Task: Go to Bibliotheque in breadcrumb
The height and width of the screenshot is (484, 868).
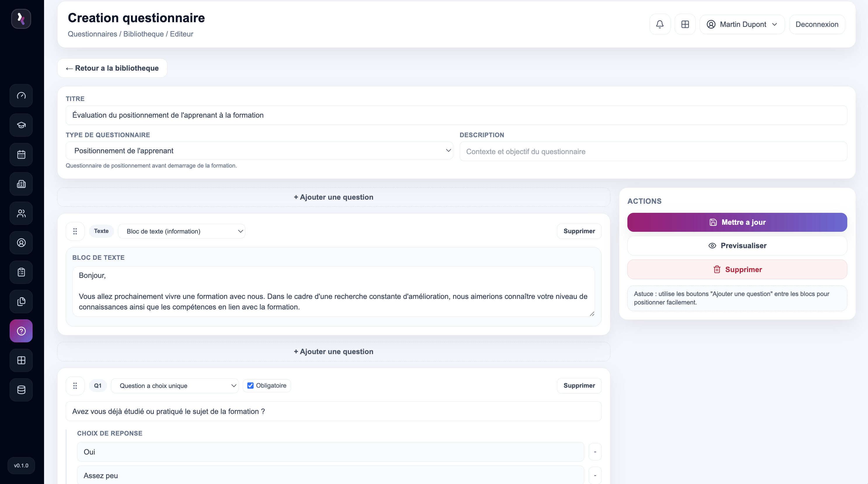Action: point(143,34)
